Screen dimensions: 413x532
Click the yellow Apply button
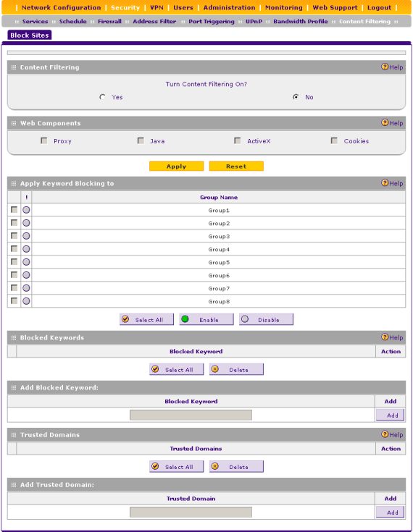tap(177, 166)
